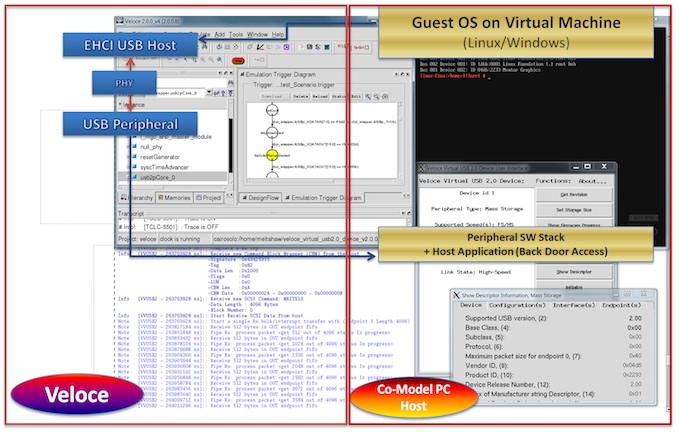
Task: Switch to the Project tab
Action: pyautogui.click(x=209, y=198)
